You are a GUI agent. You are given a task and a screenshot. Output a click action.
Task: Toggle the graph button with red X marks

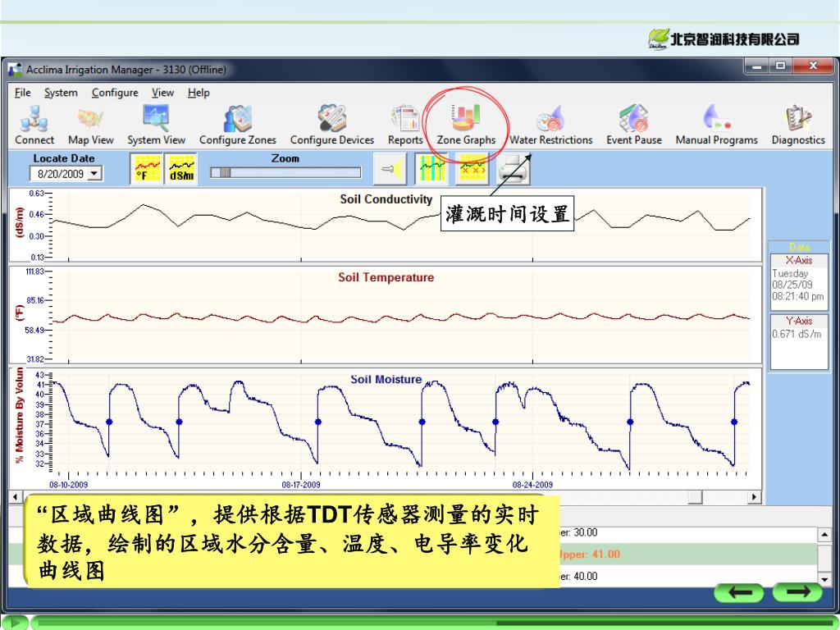coord(472,169)
